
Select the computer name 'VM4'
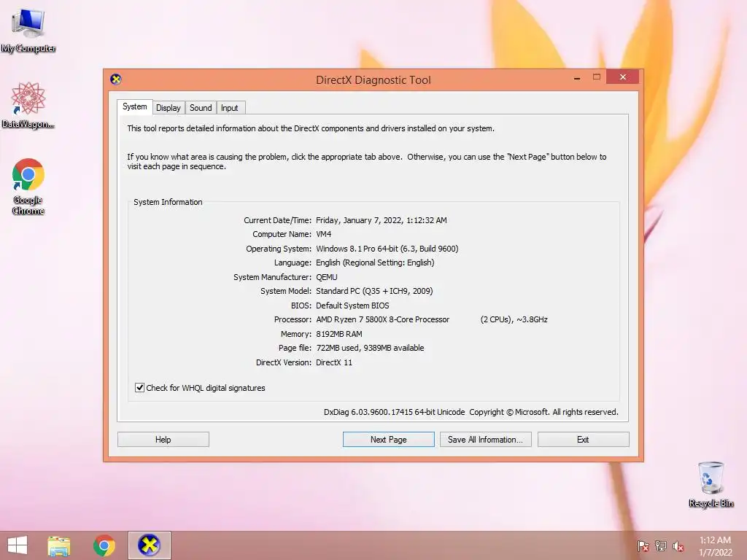click(323, 234)
